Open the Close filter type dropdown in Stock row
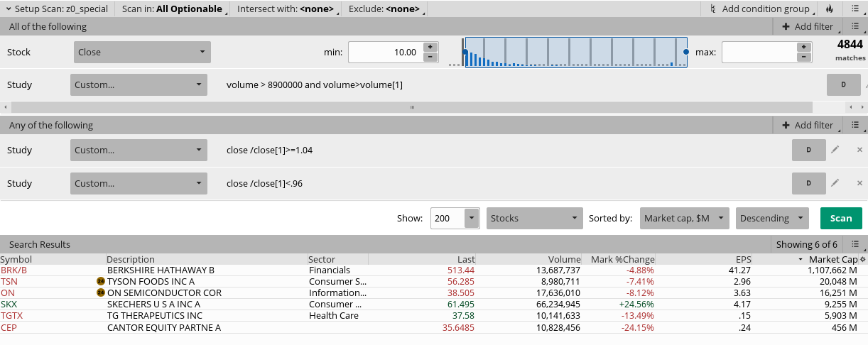868x345 pixels. pos(141,52)
